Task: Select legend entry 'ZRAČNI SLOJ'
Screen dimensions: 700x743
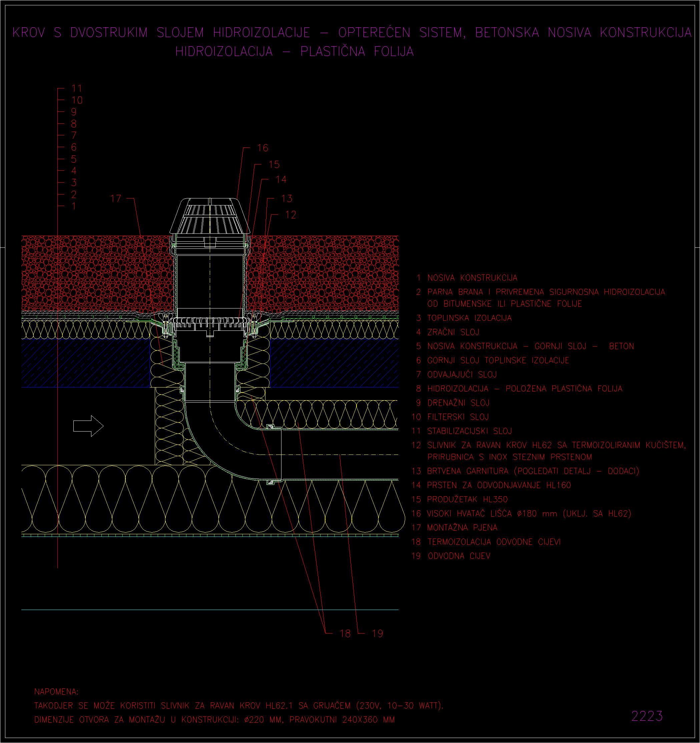Action: 453,332
